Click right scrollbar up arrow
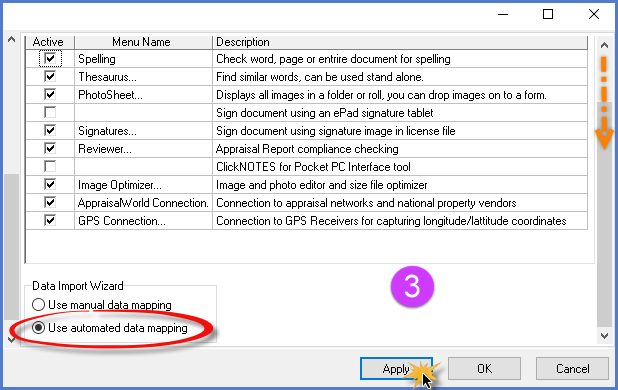The height and width of the screenshot is (390, 618). (x=604, y=45)
